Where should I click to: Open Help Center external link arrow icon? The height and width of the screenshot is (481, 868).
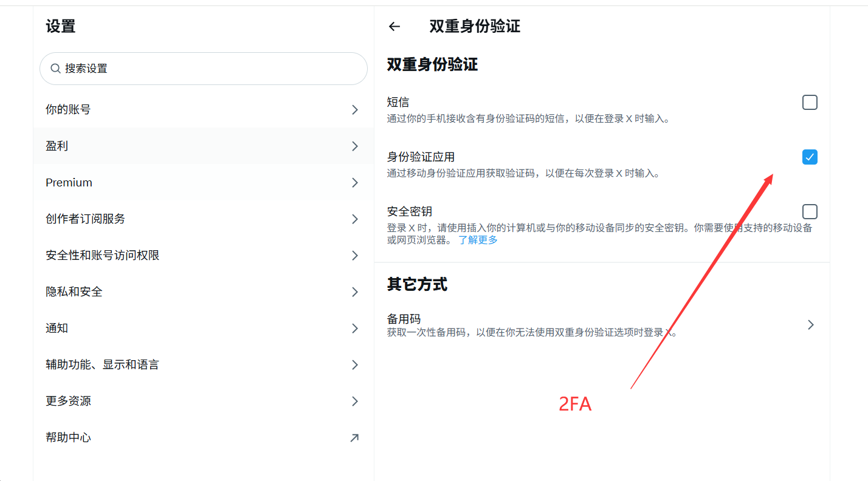click(x=354, y=438)
